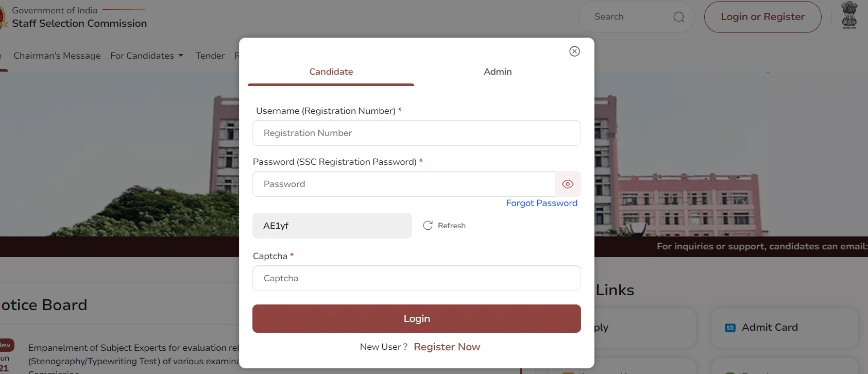Click the captcha refresh icon

(x=428, y=226)
